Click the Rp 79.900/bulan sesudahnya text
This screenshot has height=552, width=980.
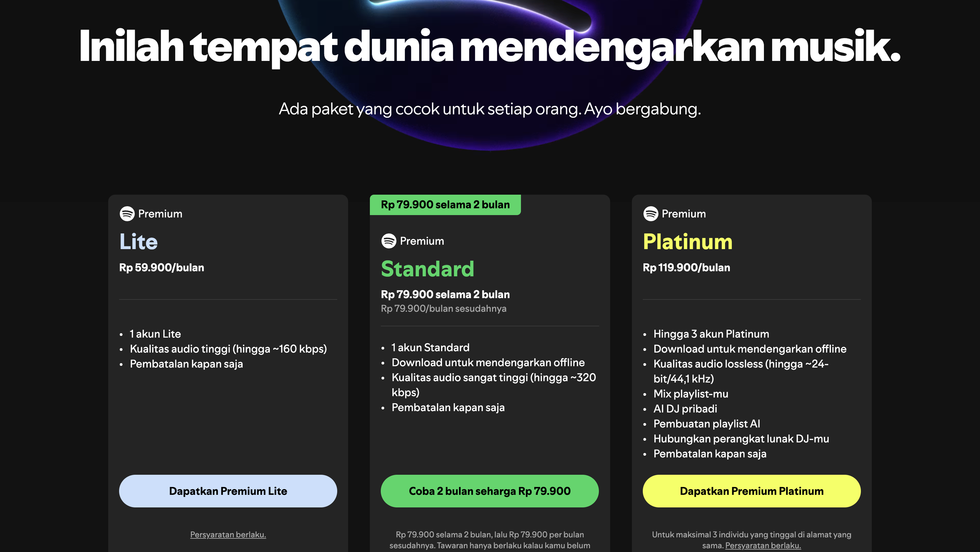(x=444, y=309)
